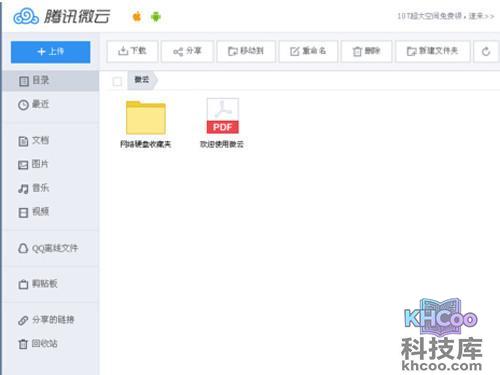Click the chain link icon beside 分享的链接
The image size is (500, 375).
(23, 320)
